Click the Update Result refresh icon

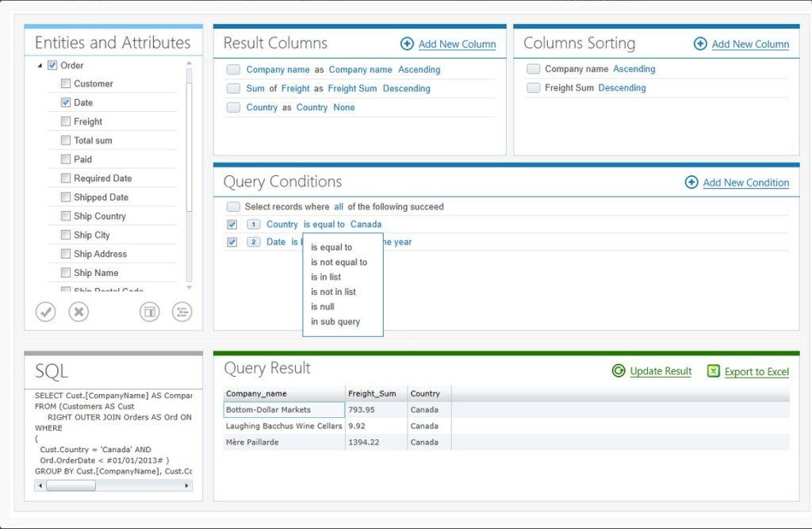(x=619, y=371)
